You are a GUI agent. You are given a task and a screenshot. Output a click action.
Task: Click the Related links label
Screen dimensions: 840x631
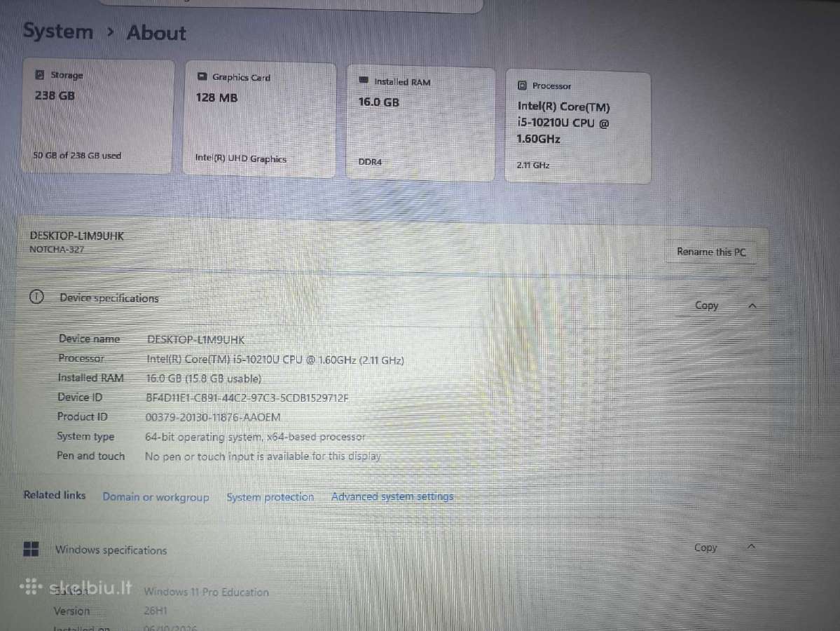click(x=54, y=495)
